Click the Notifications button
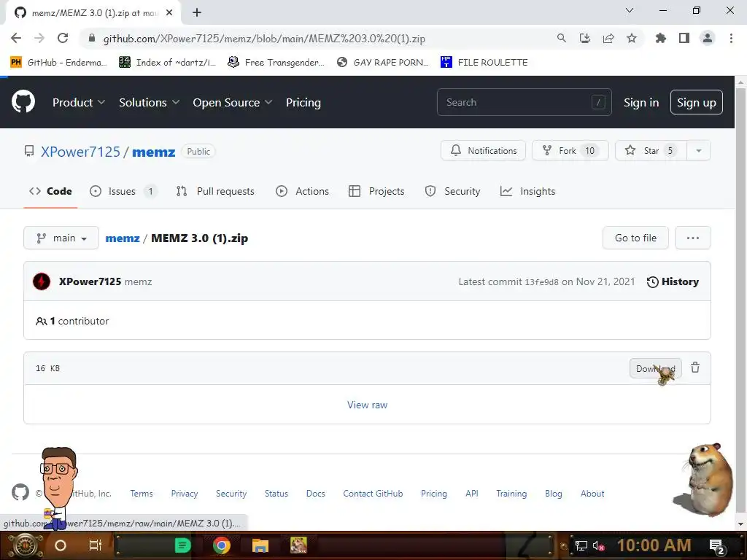 [x=483, y=150]
